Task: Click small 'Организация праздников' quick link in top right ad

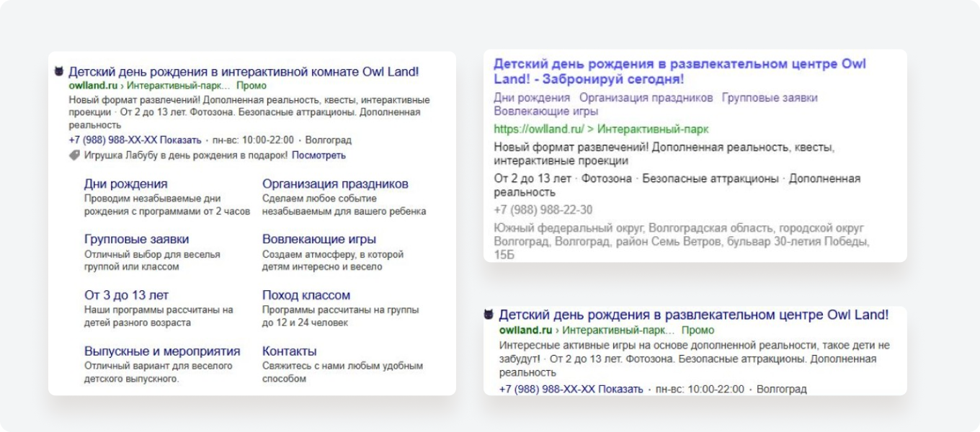Action: [646, 97]
